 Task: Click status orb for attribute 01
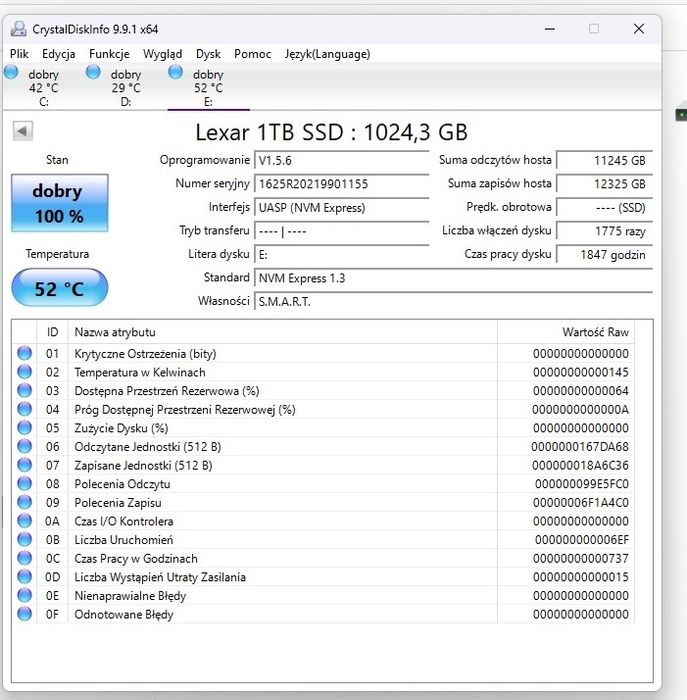click(25, 353)
